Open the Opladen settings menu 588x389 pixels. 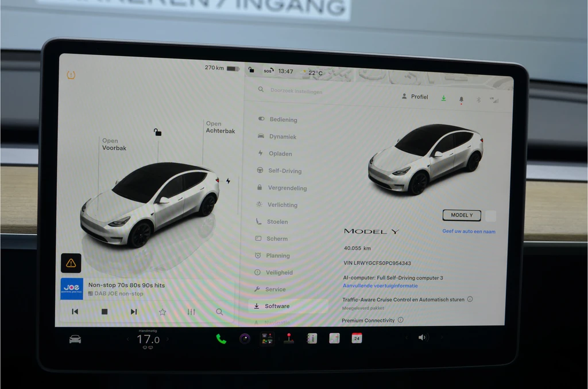[275, 153]
